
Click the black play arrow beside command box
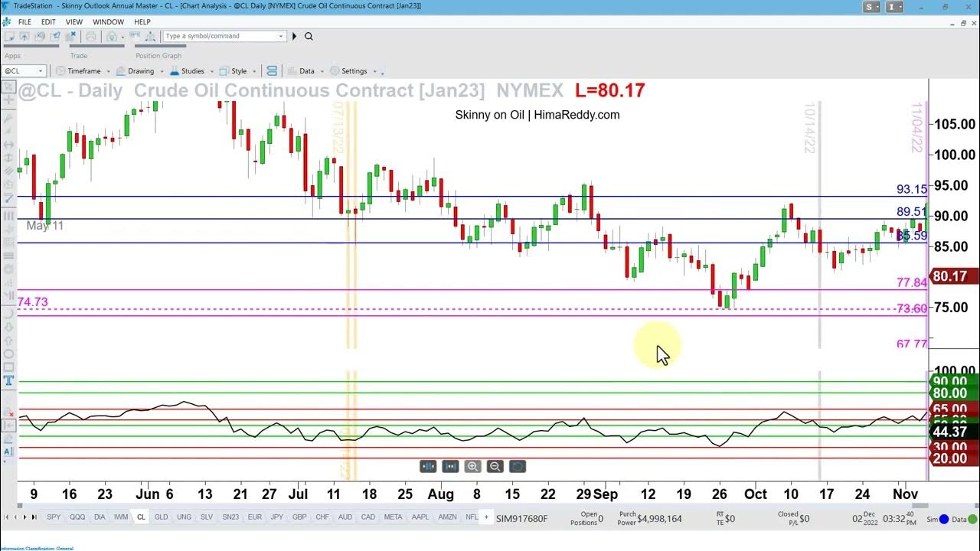pos(295,36)
